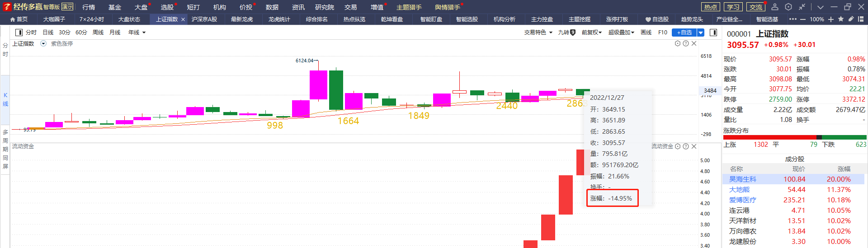Click the 交流 button
This screenshot has height=248, width=868.
pyautogui.click(x=756, y=7)
